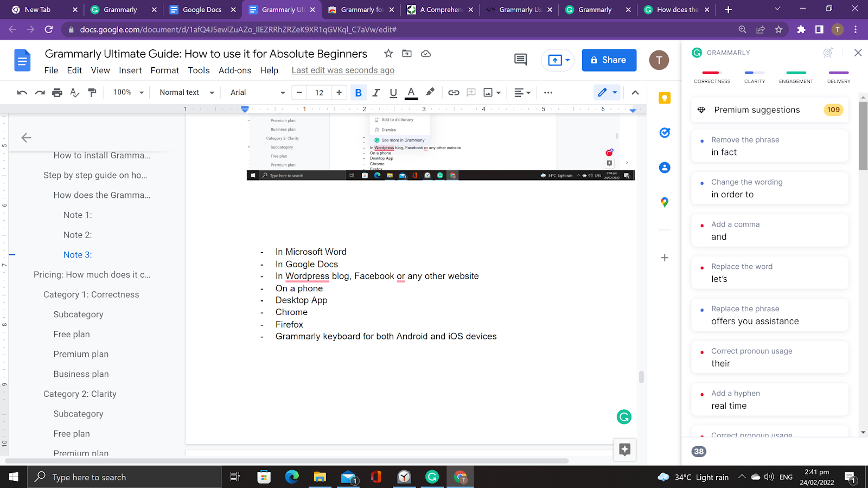Insert a link with chain icon
The width and height of the screenshot is (868, 488).
(x=454, y=93)
